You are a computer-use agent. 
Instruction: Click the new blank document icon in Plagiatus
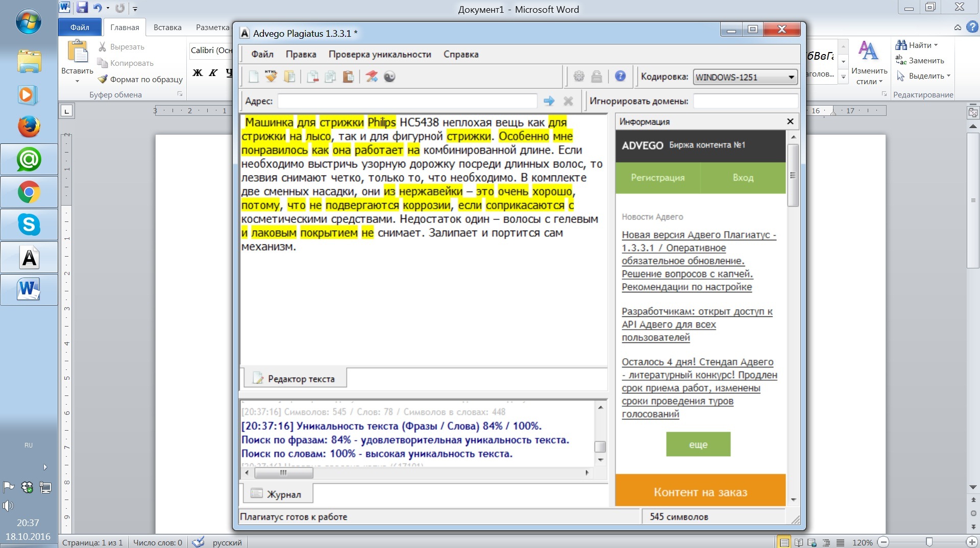point(254,77)
